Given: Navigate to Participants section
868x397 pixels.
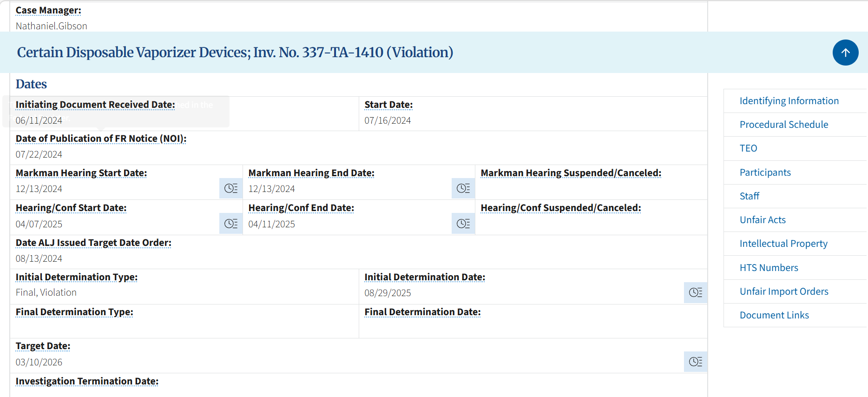Looking at the screenshot, I should point(765,172).
